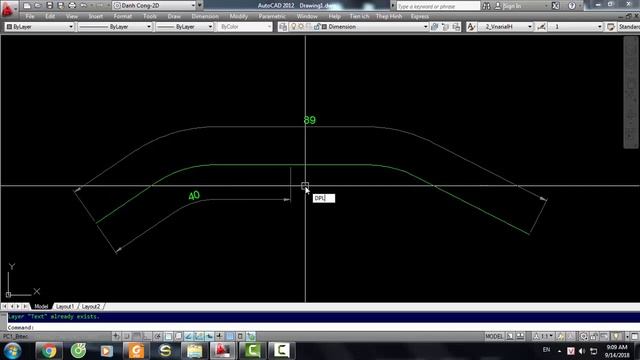
Task: Switch to the Layout2 tab
Action: tap(91, 306)
